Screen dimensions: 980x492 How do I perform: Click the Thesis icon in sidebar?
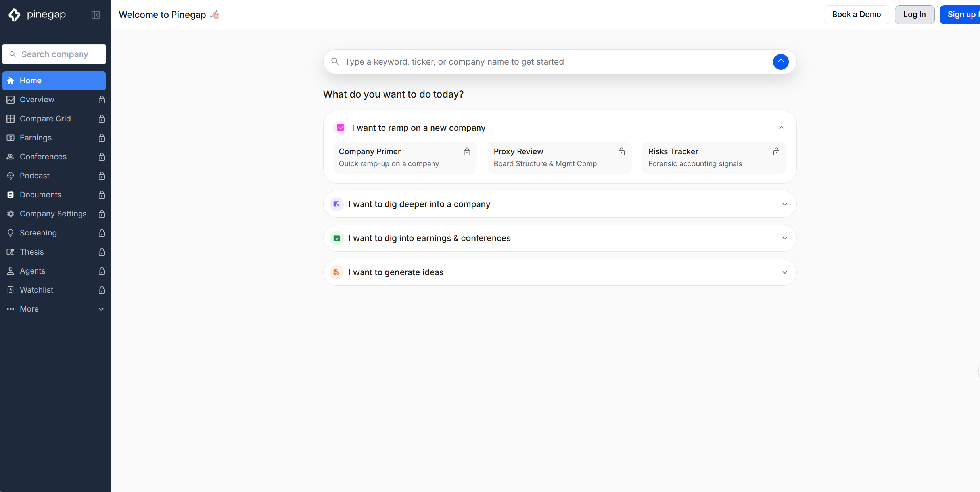11,252
